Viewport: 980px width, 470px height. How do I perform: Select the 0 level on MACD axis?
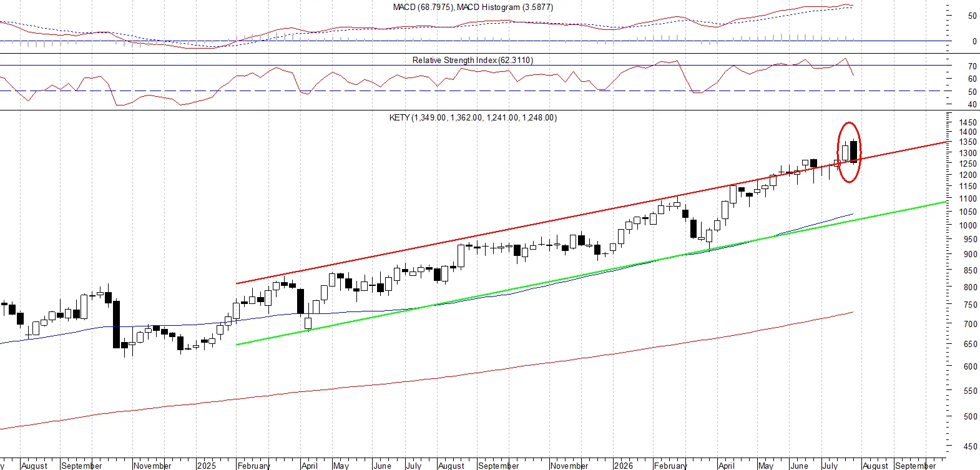coord(974,42)
